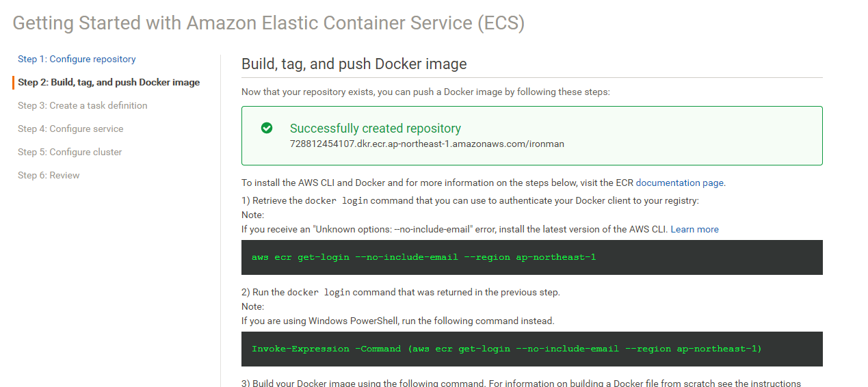
Task: Select Step 2: Build, tag, and push Docker image
Action: (x=109, y=83)
